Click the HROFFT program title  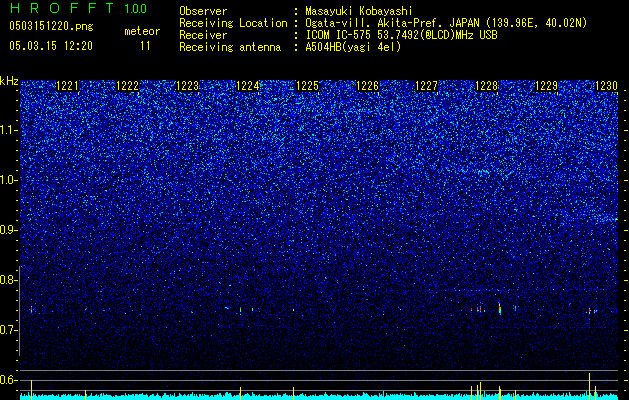click(62, 8)
